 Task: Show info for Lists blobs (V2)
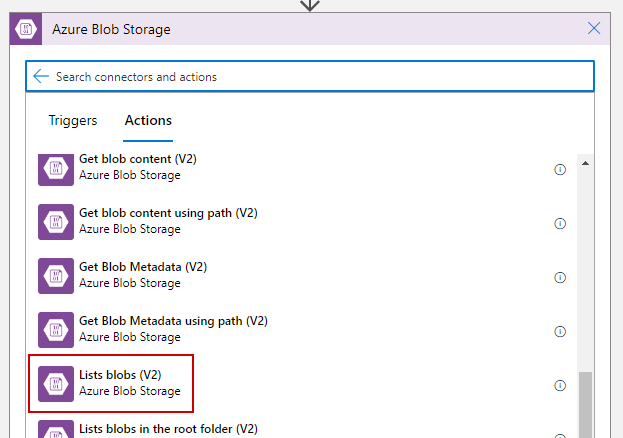[560, 385]
